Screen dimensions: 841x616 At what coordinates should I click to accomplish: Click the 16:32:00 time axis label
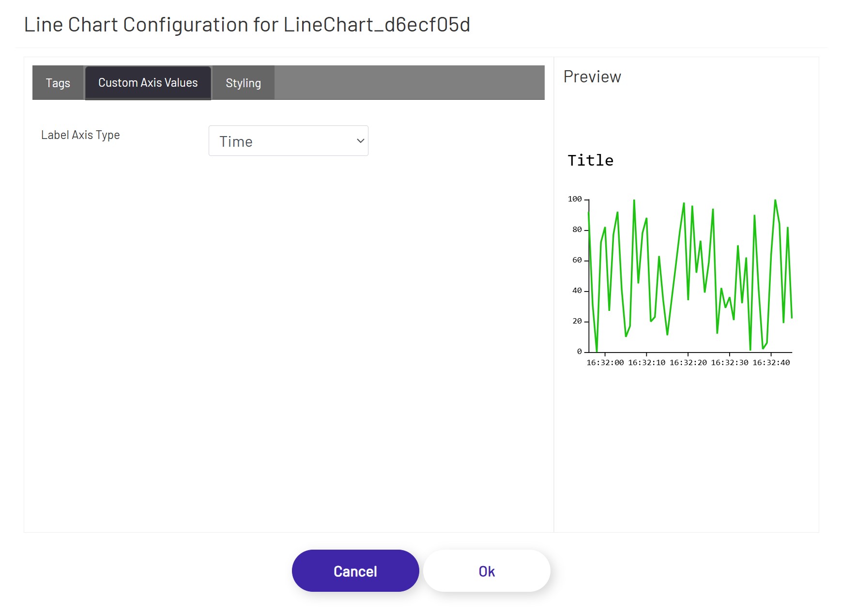[605, 362]
